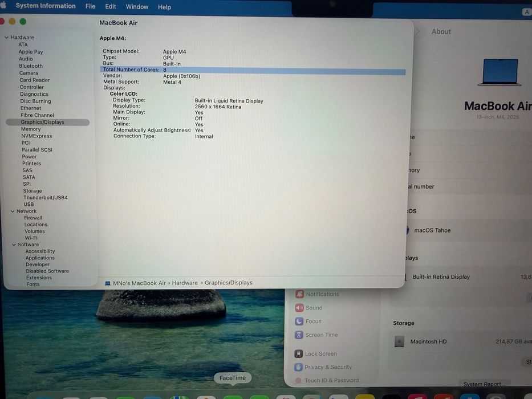Image resolution: width=532 pixels, height=399 pixels.
Task: Click the Total Number of Cores row
Action: (x=253, y=70)
